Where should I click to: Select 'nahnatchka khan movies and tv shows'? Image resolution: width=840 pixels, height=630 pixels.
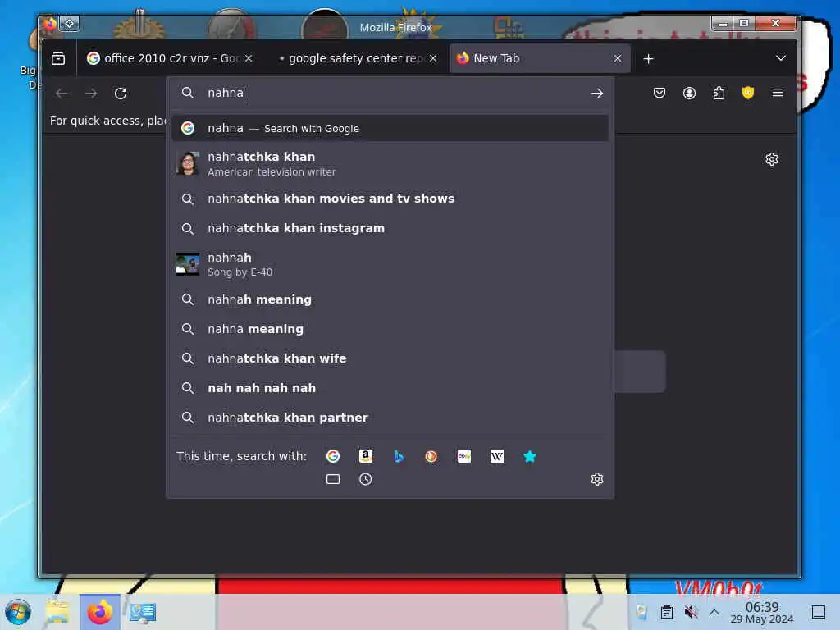coord(390,199)
